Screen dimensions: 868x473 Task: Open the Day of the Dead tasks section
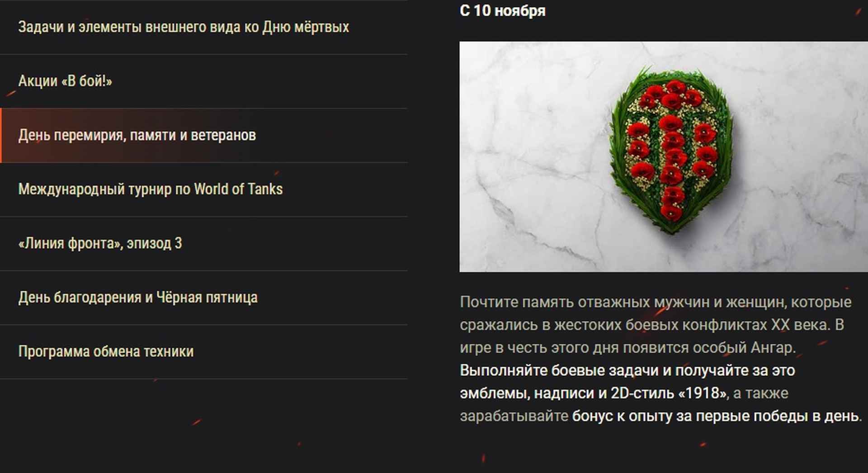click(x=203, y=27)
